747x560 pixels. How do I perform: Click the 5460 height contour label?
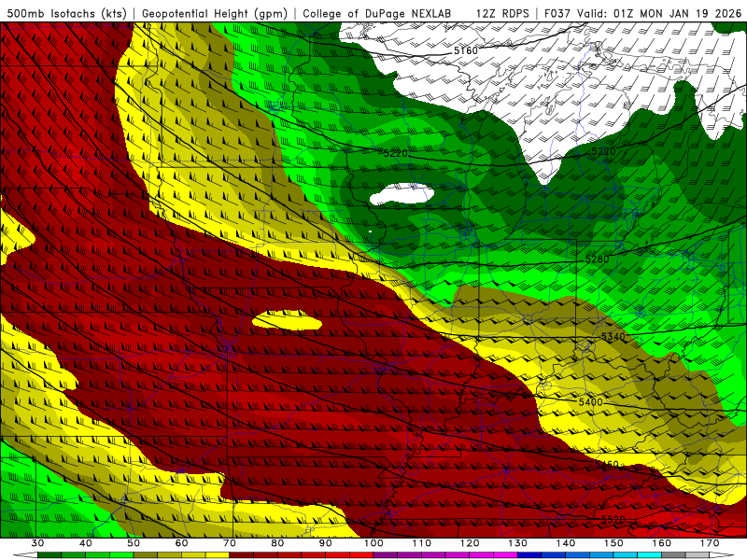click(606, 464)
